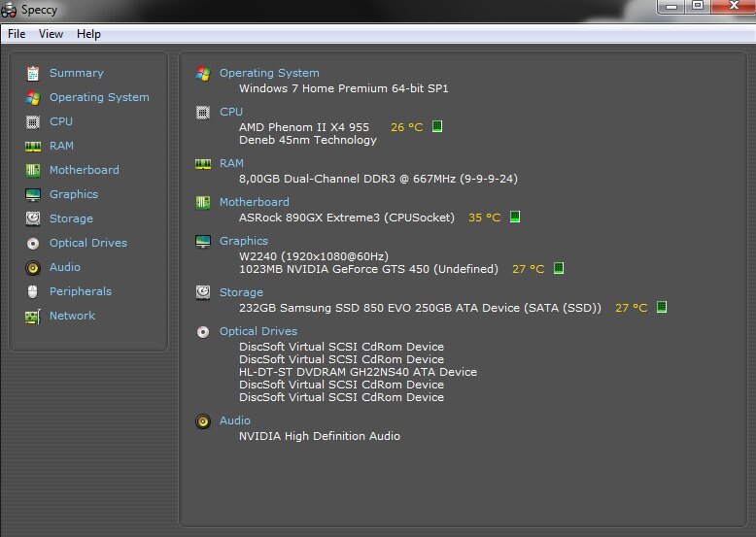Screen dimensions: 756x537
Task: Select Operating System in the sidebar
Action: (99, 97)
